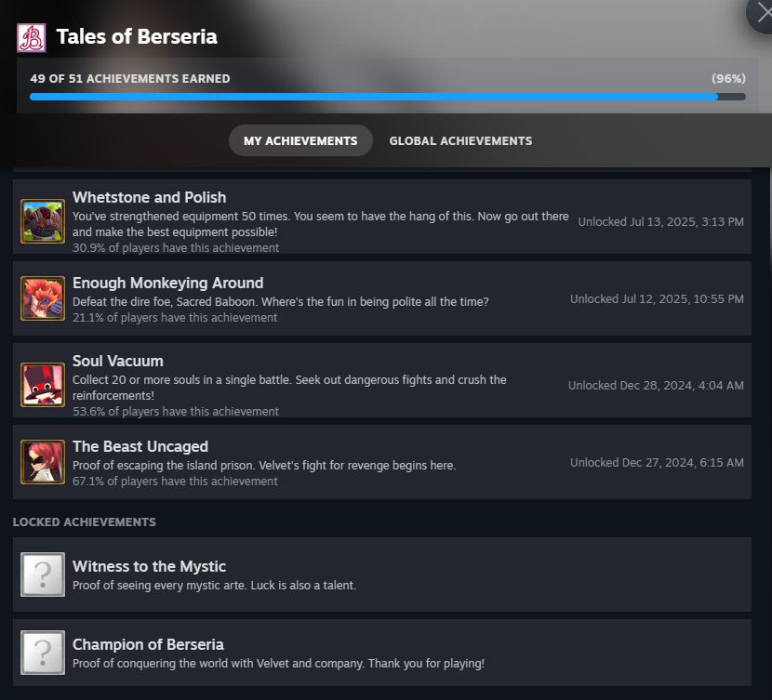Click the 96% completion value
Viewport: 772px width, 700px height.
(x=728, y=79)
